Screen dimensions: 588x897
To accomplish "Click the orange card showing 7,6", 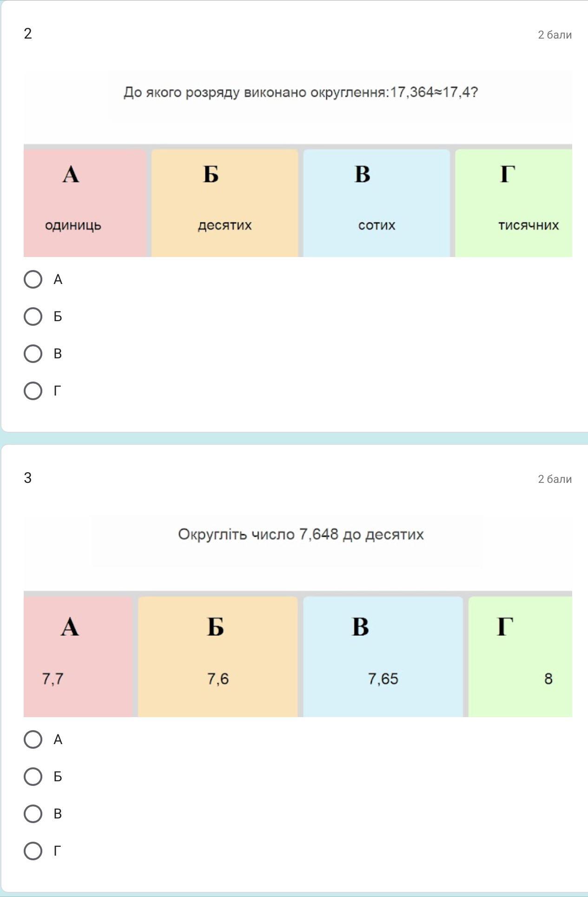I will click(218, 656).
